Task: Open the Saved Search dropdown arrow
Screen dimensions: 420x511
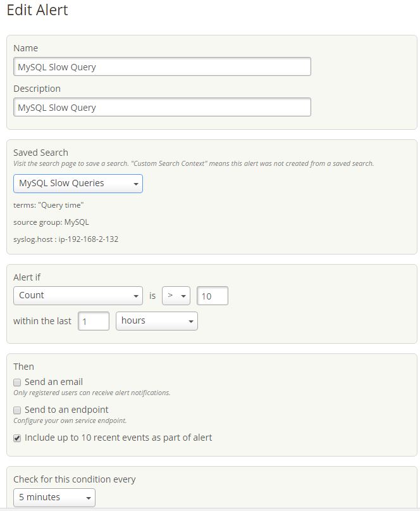Action: (135, 183)
